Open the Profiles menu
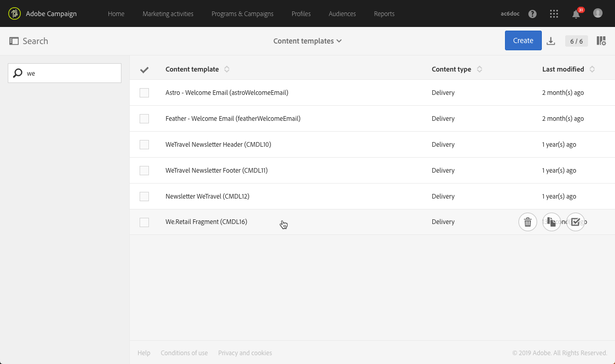Viewport: 615px width, 364px height. (301, 13)
